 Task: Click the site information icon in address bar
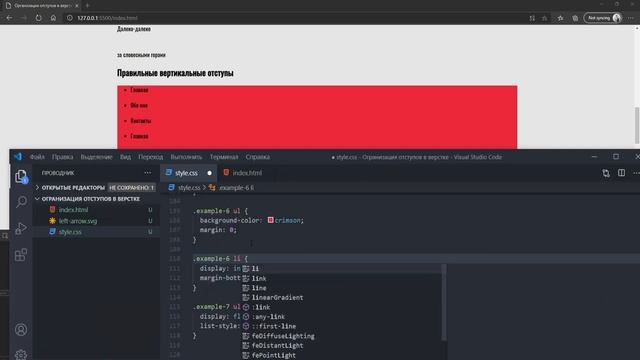tap(69, 18)
